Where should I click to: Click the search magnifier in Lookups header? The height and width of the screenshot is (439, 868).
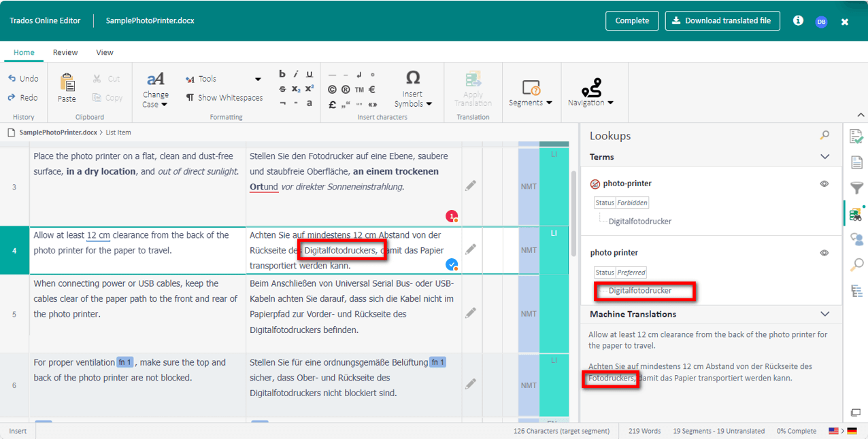(824, 136)
